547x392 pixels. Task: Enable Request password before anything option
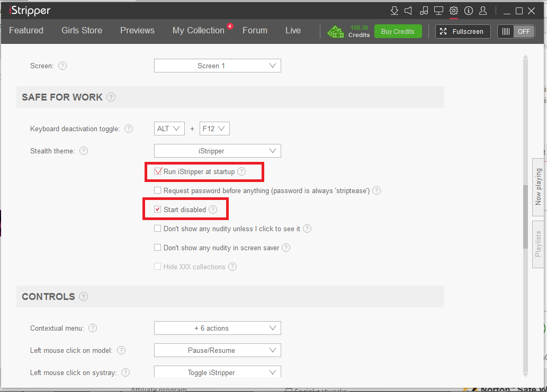[x=158, y=190]
